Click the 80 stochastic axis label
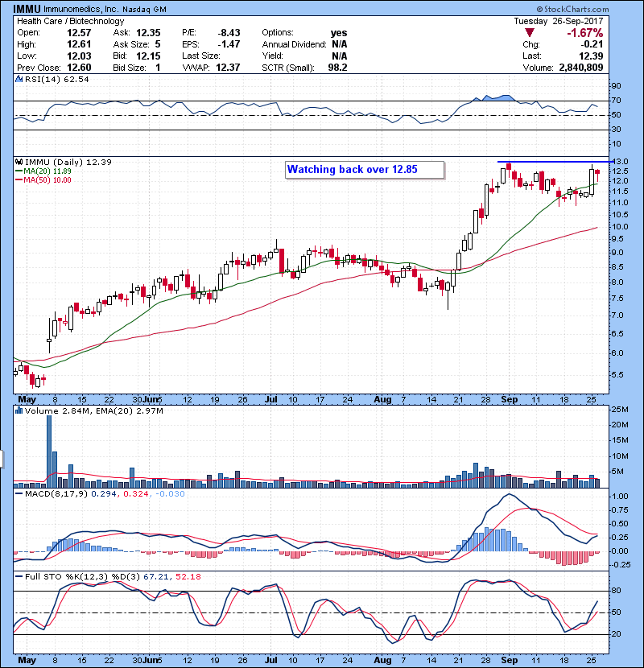Screen dimensions: 644x668 [617, 591]
